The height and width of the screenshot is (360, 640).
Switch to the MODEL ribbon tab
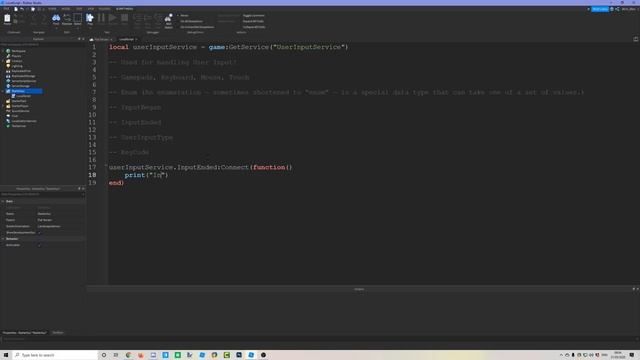(x=66, y=9)
